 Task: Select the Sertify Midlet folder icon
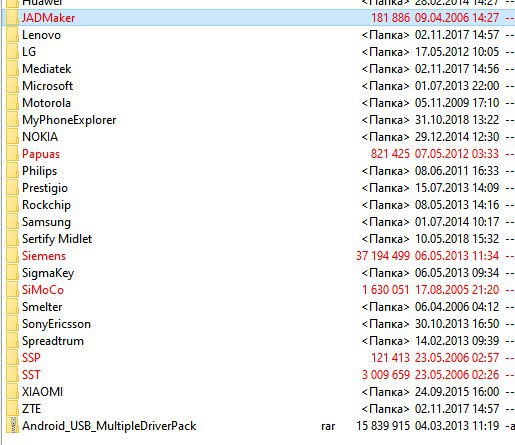pyautogui.click(x=12, y=239)
